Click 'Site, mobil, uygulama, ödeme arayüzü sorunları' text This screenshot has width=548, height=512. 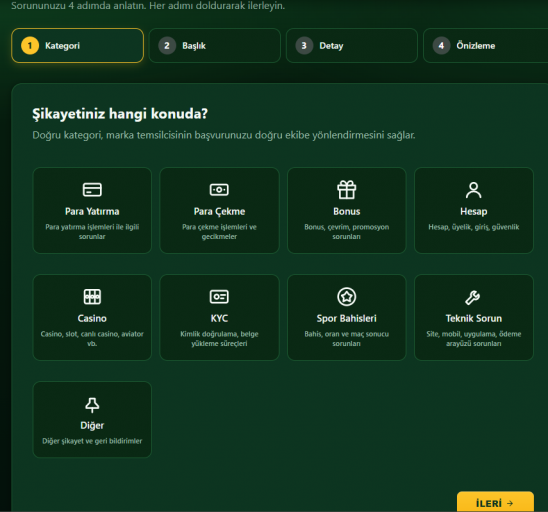[474, 339]
